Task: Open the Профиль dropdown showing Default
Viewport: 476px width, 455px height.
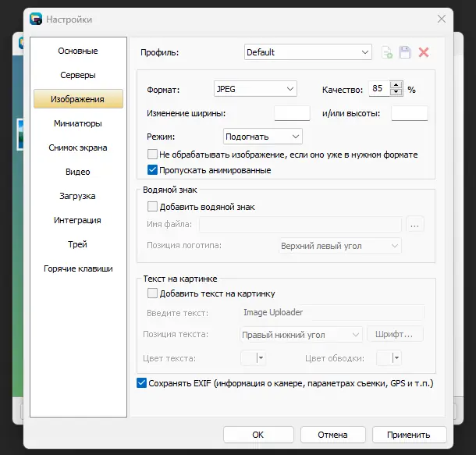Action: 307,52
